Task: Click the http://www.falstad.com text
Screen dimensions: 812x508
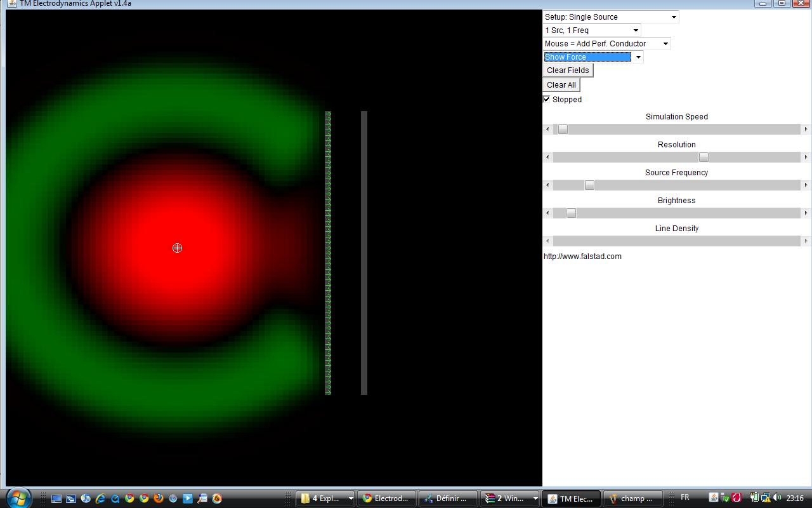Action: tap(582, 257)
